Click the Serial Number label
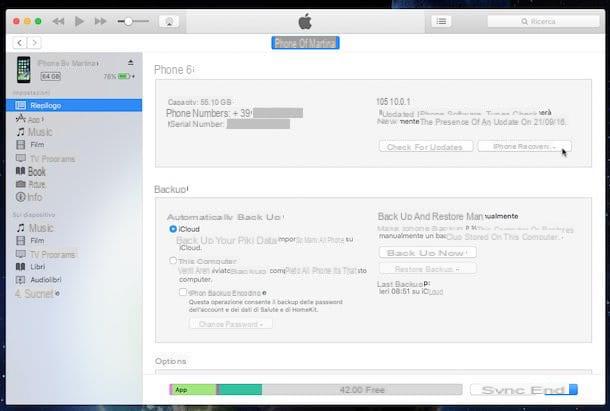610x411 pixels. click(x=196, y=124)
